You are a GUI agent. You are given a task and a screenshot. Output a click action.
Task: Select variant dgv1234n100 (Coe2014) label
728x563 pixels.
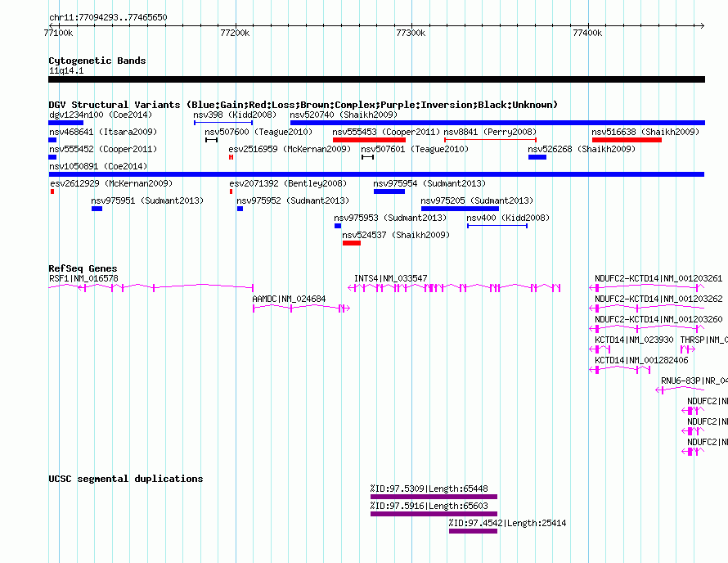[101, 115]
